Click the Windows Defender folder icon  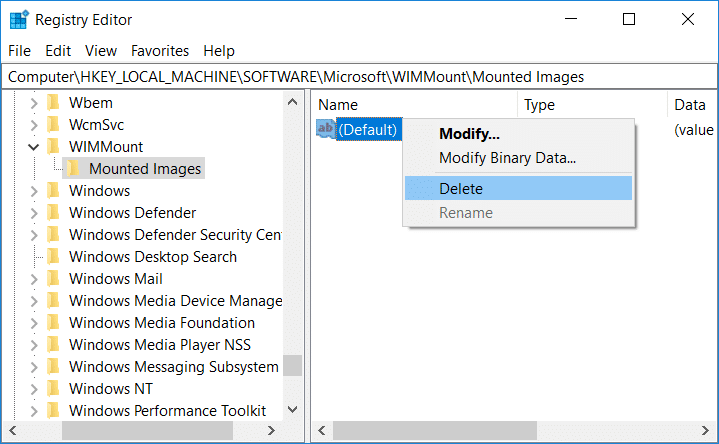click(54, 213)
